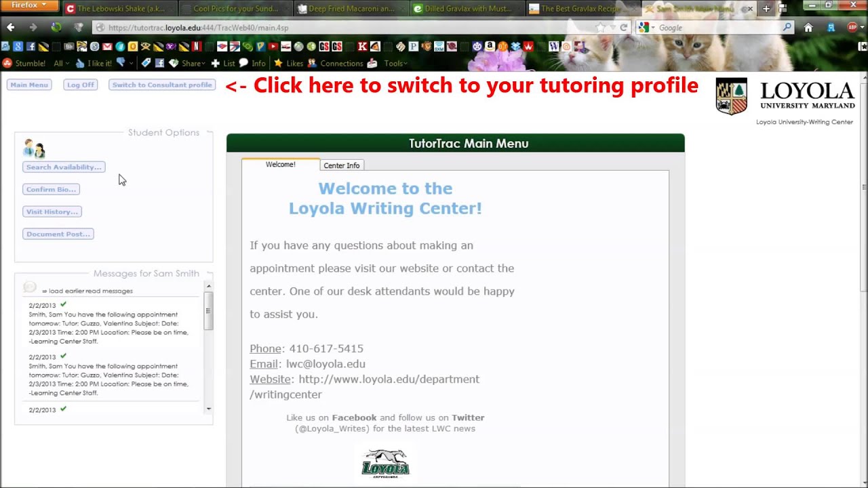Open the blue Google bookmark icon
Image resolution: width=868 pixels, height=488 pixels.
(x=18, y=46)
